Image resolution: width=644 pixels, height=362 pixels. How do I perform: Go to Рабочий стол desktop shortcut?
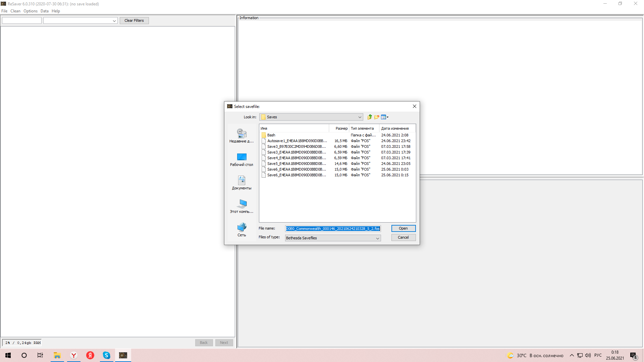tap(241, 159)
